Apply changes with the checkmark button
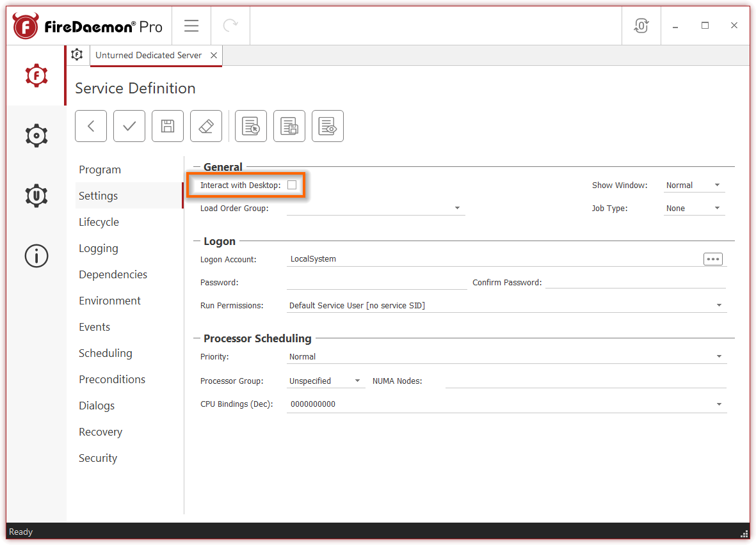The height and width of the screenshot is (545, 756). click(x=129, y=126)
